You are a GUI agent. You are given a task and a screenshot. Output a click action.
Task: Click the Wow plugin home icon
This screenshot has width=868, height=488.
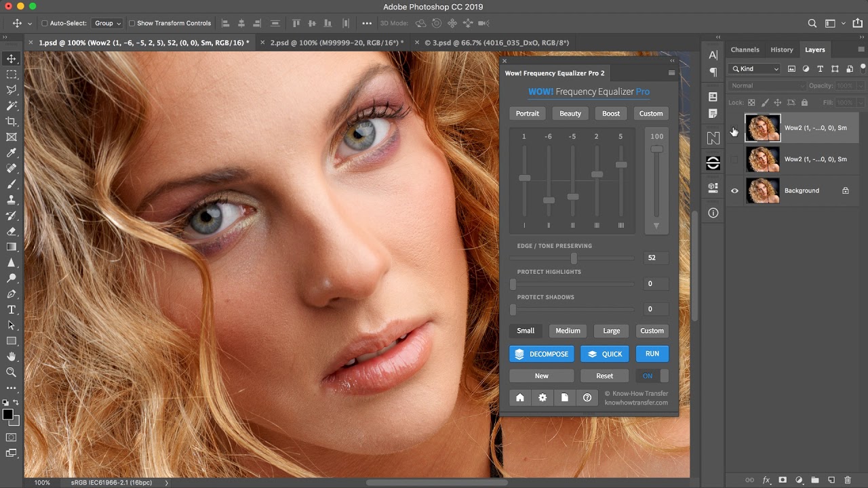[520, 398]
